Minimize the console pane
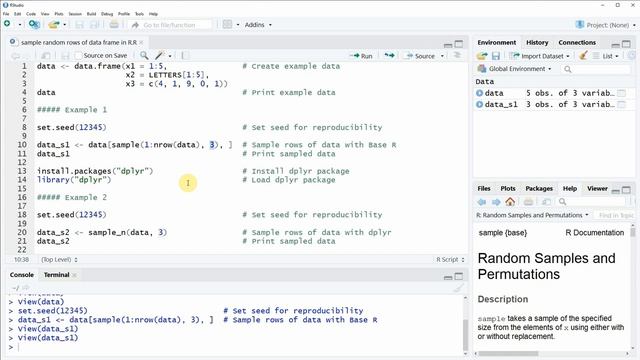640x360 pixels. point(448,277)
